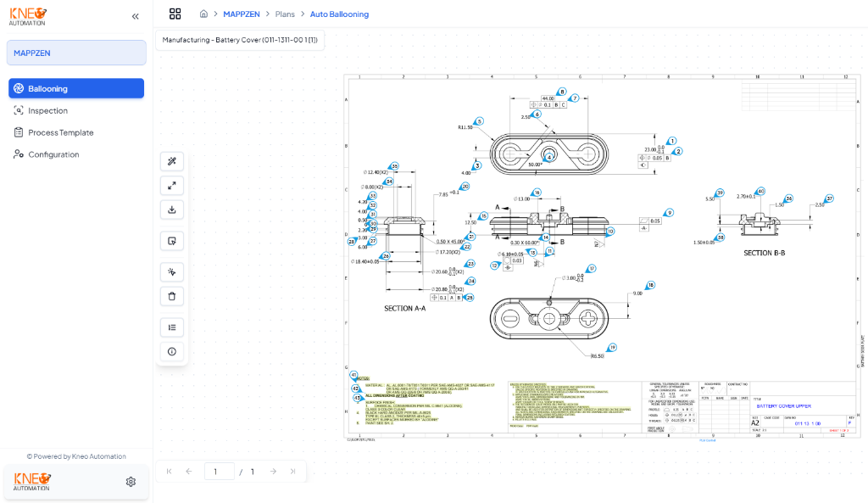Click the magic wand auto-balloon tool
This screenshot has height=503, width=868.
point(171,161)
